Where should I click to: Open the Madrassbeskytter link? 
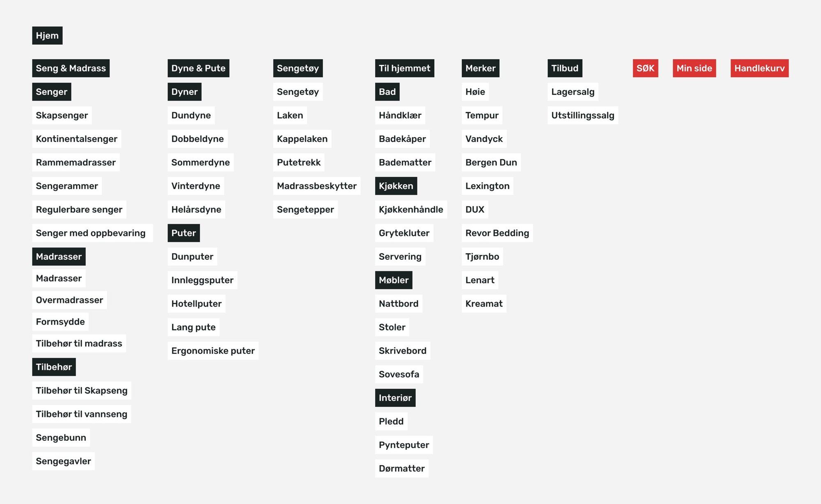[316, 186]
